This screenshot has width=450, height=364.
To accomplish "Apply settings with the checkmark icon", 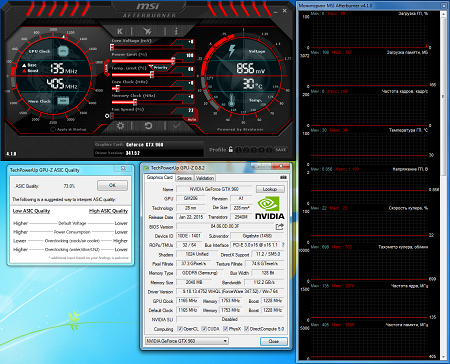I will click(176, 126).
